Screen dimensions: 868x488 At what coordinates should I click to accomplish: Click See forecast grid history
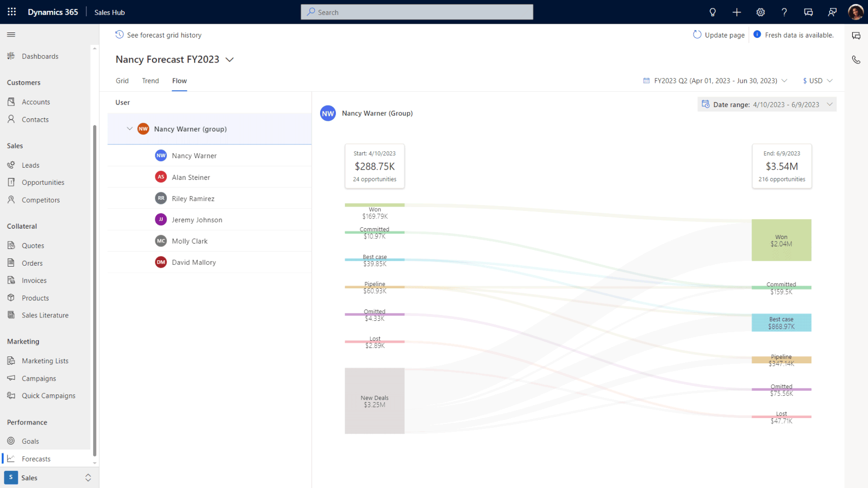click(158, 35)
